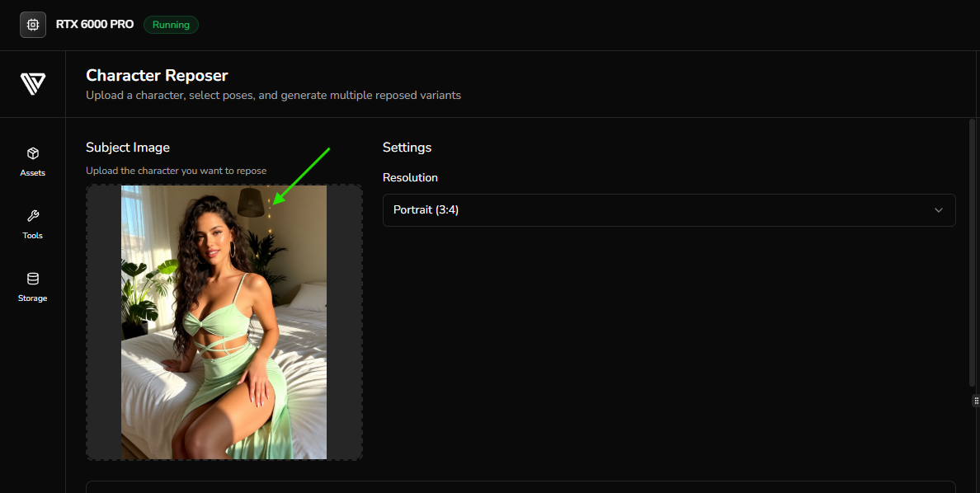Open the Resolution dropdown

668,209
